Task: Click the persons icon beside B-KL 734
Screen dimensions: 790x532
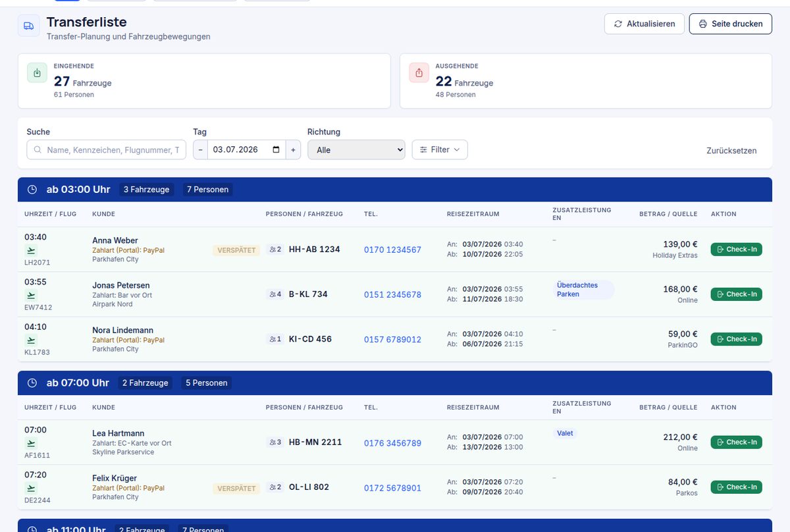Action: point(273,294)
